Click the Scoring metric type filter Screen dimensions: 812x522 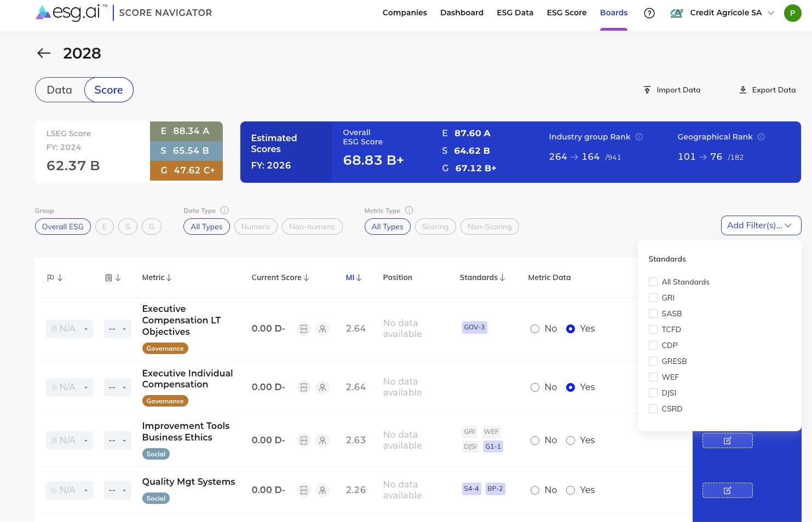[x=435, y=227]
